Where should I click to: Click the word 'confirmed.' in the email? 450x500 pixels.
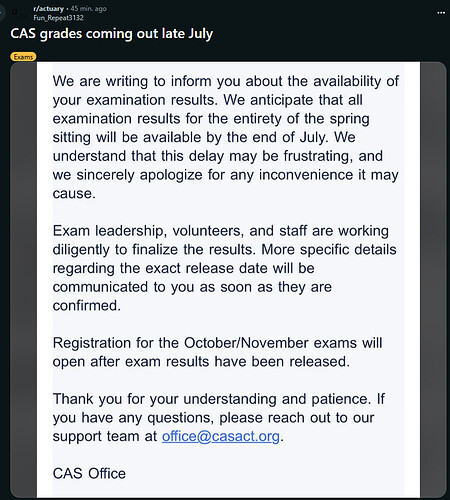(87, 306)
